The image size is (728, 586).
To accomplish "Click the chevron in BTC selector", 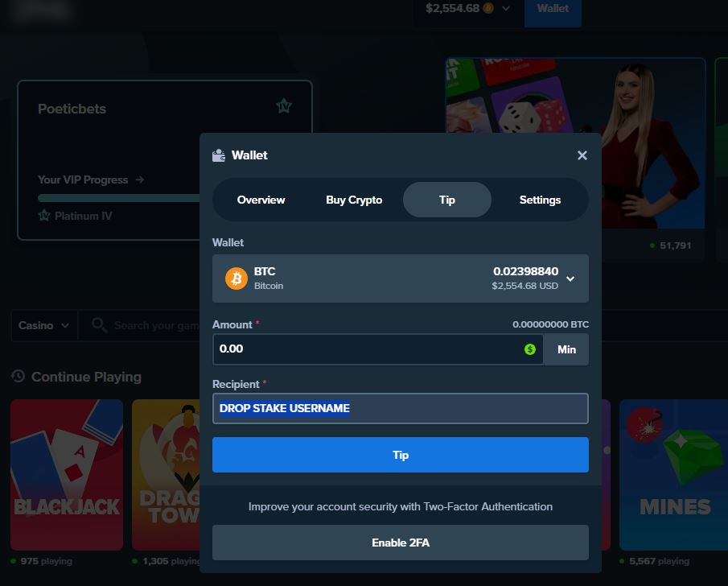I will click(570, 279).
